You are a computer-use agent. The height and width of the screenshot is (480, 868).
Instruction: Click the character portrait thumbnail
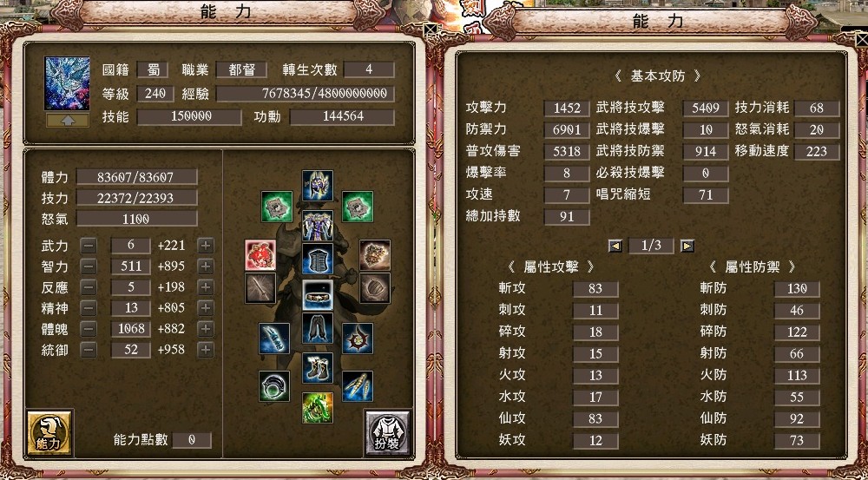click(67, 83)
